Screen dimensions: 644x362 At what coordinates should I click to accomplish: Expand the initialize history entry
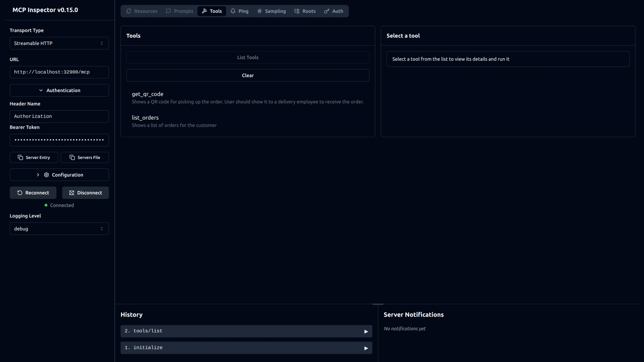pyautogui.click(x=246, y=348)
